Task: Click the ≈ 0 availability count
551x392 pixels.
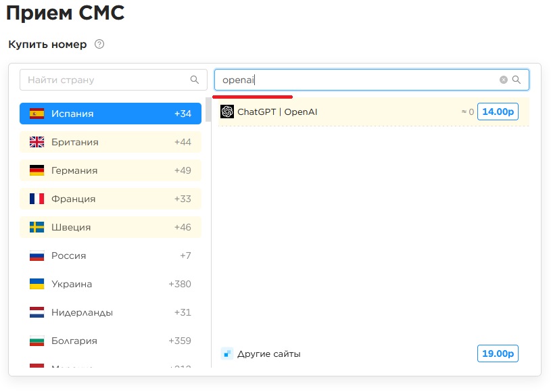Action: coord(468,112)
